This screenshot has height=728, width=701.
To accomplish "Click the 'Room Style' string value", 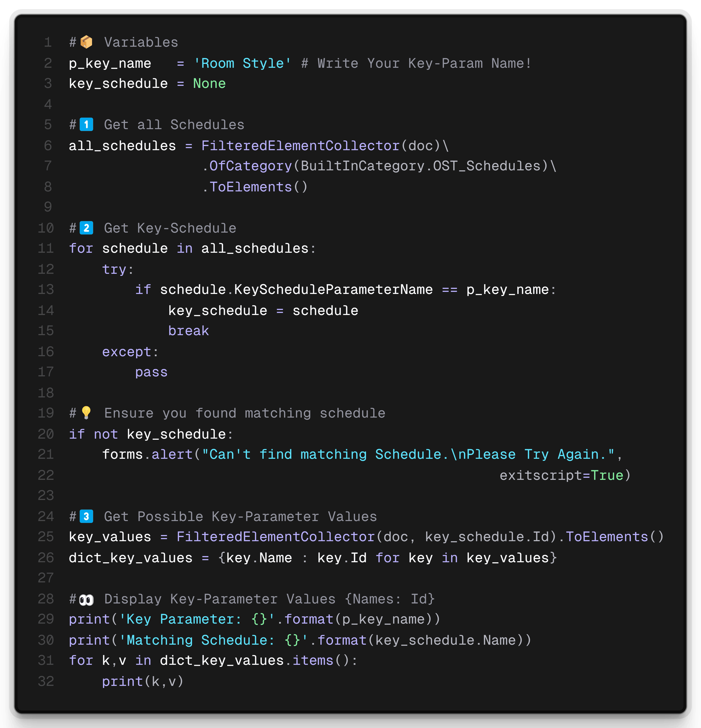I will coord(242,64).
